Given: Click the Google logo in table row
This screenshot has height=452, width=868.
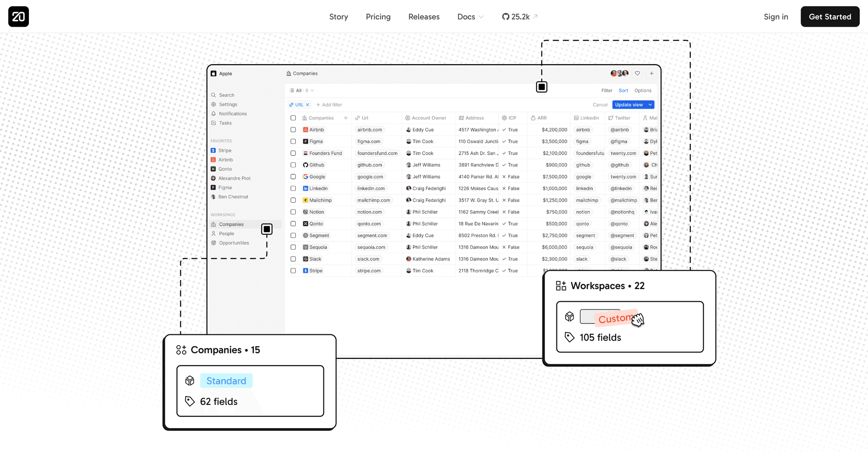Looking at the screenshot, I should [x=306, y=177].
